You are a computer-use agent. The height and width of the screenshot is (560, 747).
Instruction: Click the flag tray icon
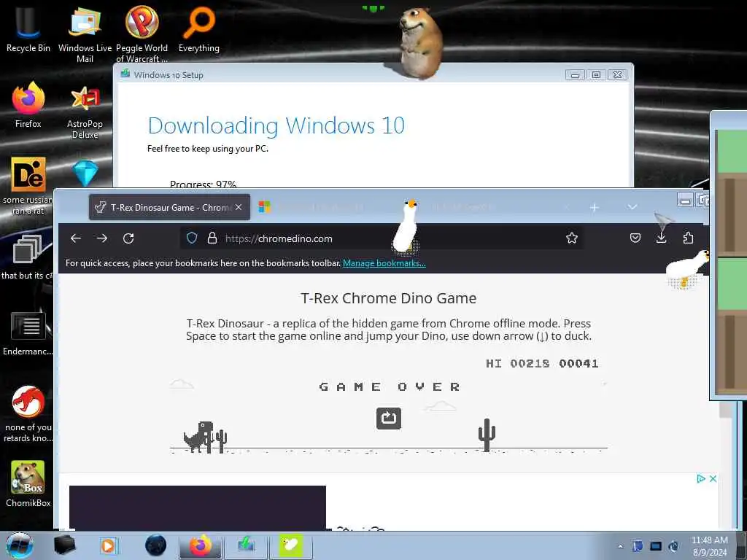[638, 546]
